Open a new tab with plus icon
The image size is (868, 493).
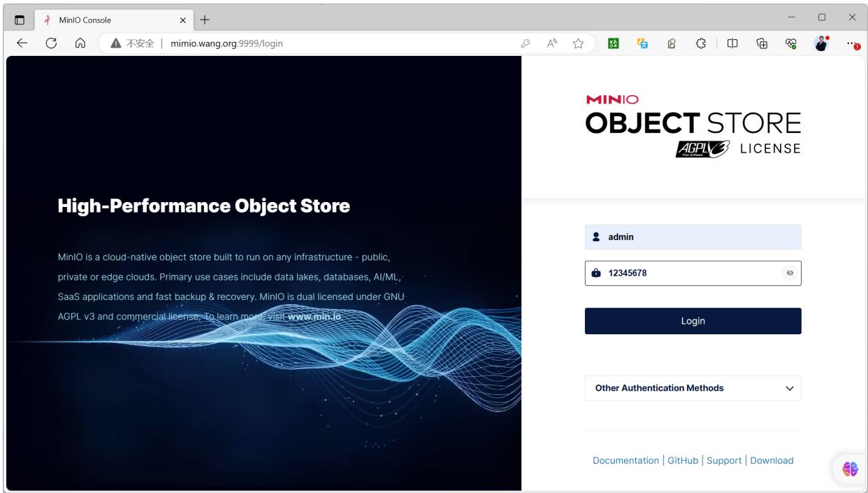click(x=205, y=20)
